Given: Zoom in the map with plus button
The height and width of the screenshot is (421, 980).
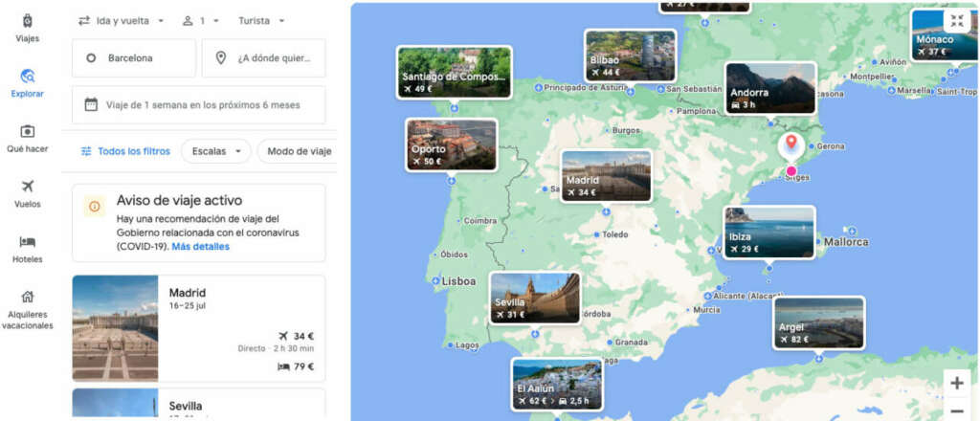Looking at the screenshot, I should coord(957,384).
